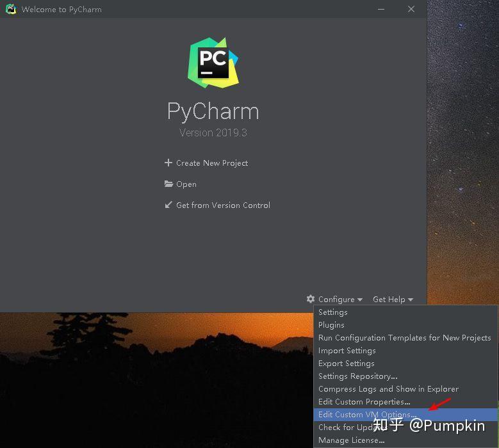Create New Project link
This screenshot has width=499, height=448.
pyautogui.click(x=212, y=163)
